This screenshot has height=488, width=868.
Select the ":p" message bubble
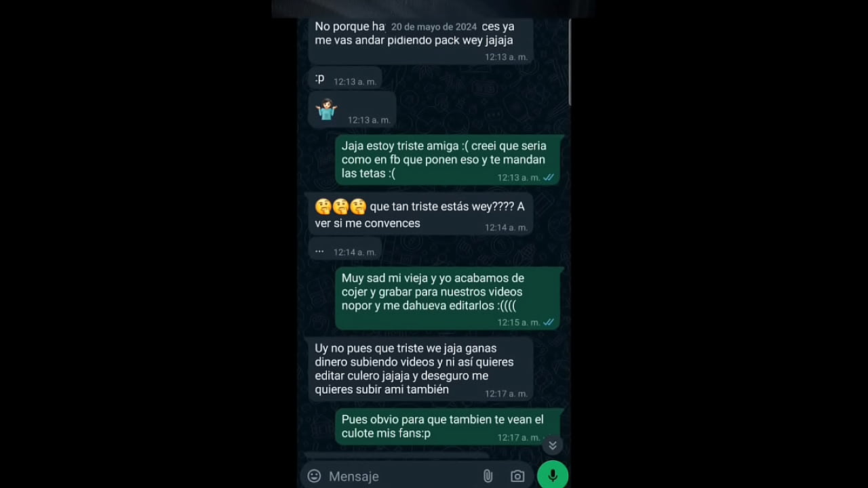[345, 79]
